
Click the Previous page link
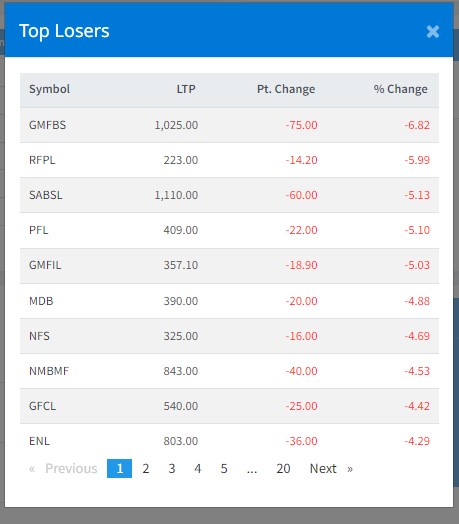pos(63,469)
